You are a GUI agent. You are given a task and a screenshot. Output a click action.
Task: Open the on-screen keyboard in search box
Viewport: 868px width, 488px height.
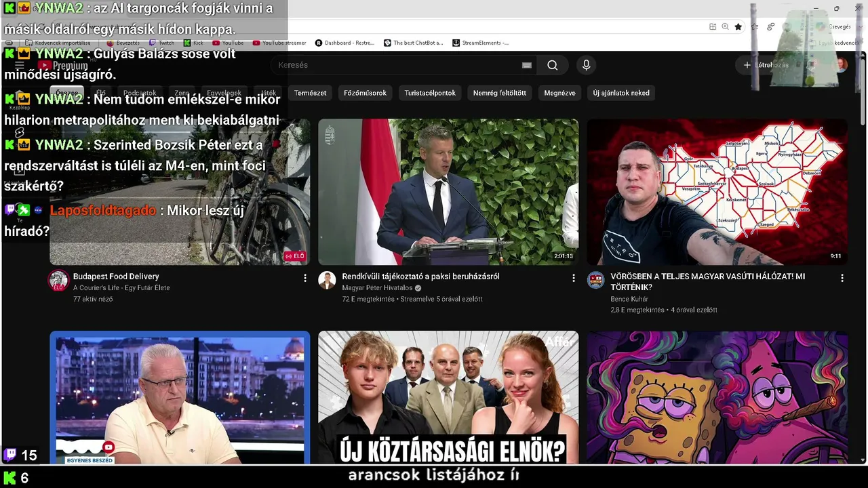coord(527,65)
